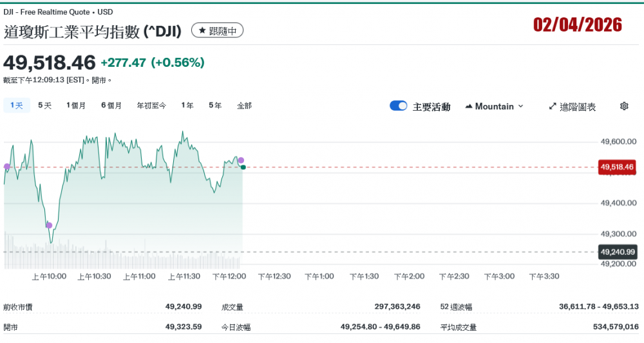
Task: Click the purple event marker near 10:00
Action: point(49,225)
